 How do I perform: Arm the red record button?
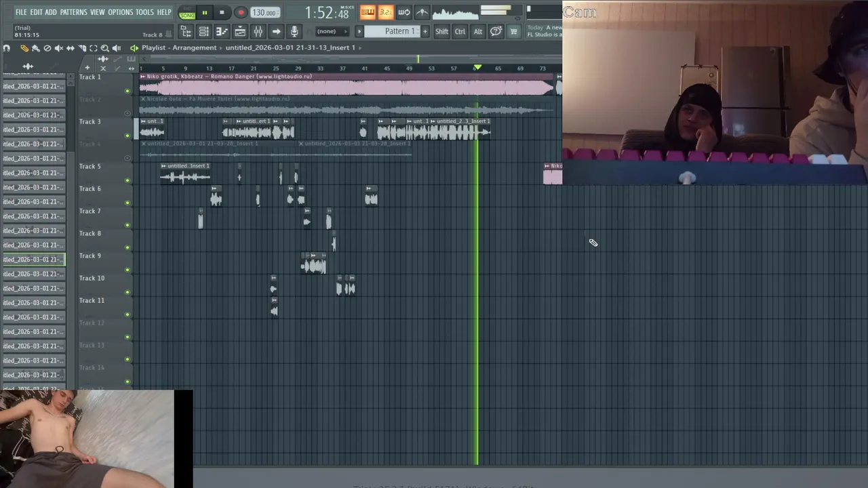coord(240,13)
